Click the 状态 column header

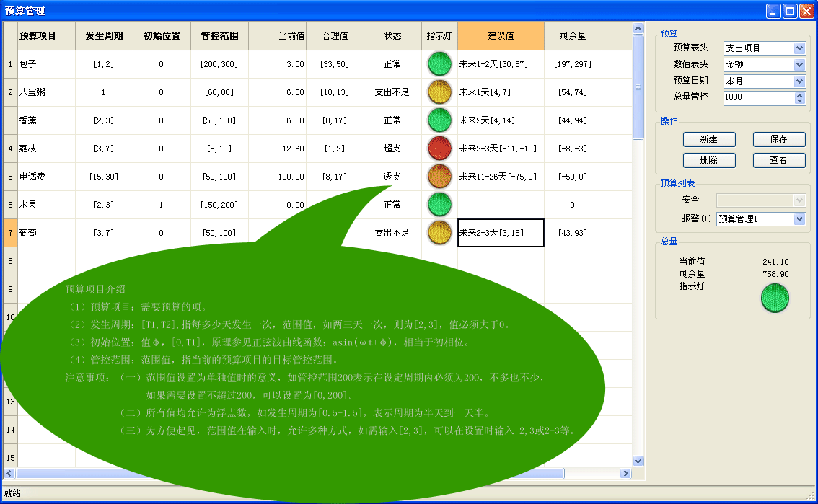tap(393, 36)
